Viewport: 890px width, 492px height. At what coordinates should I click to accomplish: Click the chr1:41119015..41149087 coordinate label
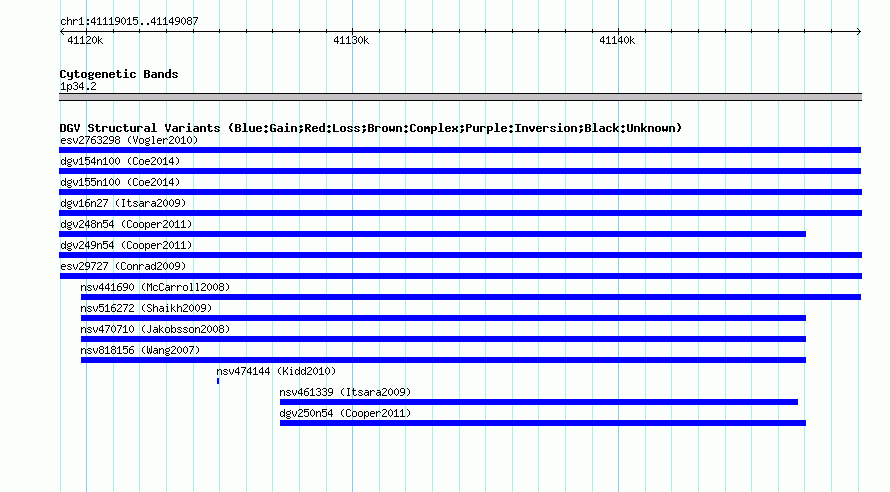[x=129, y=21]
